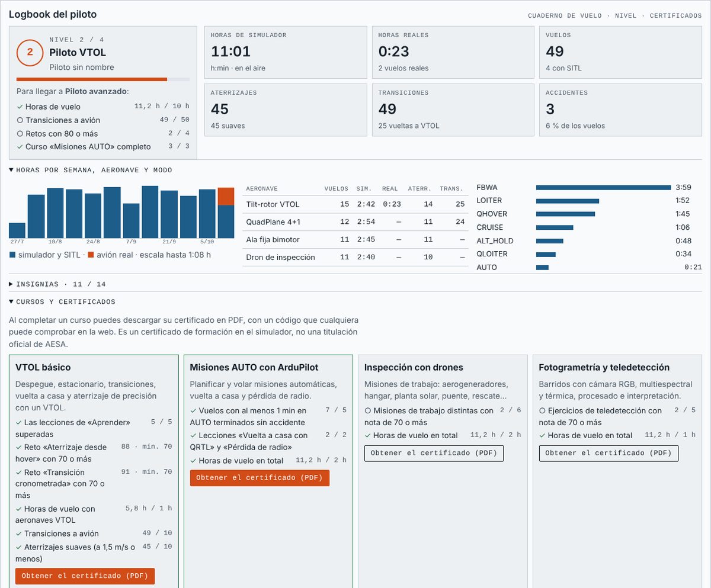Click checkmark next to Curso «Misiones AUTO» completo
The width and height of the screenshot is (711, 588).
(x=20, y=147)
